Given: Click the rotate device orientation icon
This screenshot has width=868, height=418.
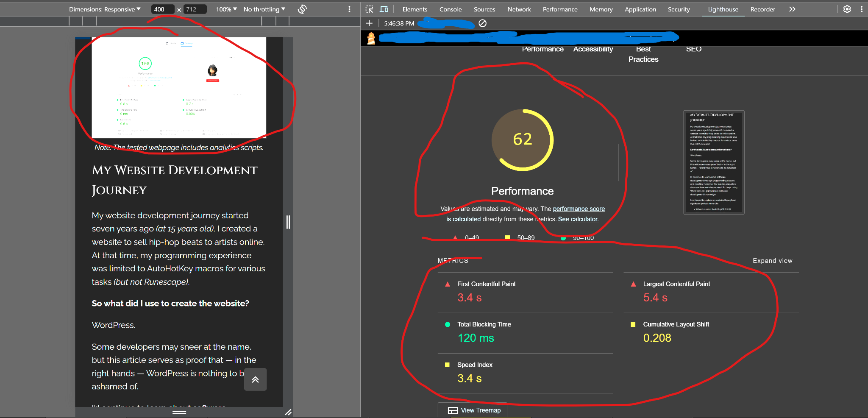Looking at the screenshot, I should (x=302, y=9).
